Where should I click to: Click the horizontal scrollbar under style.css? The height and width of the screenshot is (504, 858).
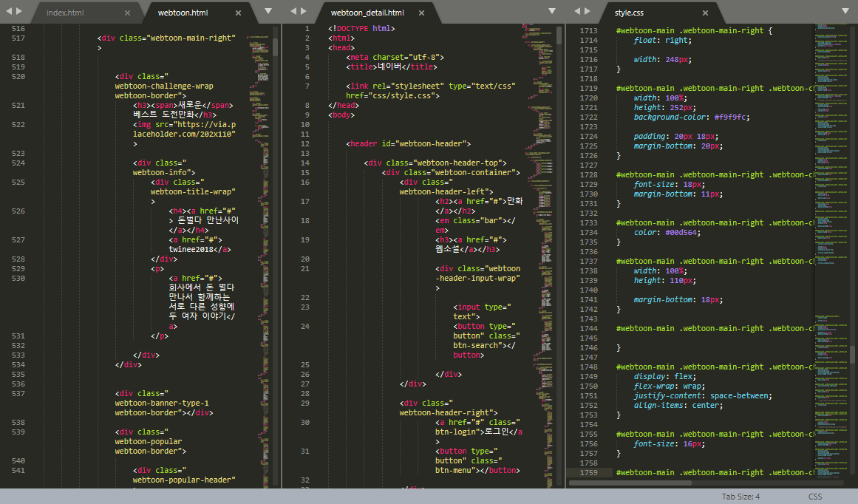[630, 483]
